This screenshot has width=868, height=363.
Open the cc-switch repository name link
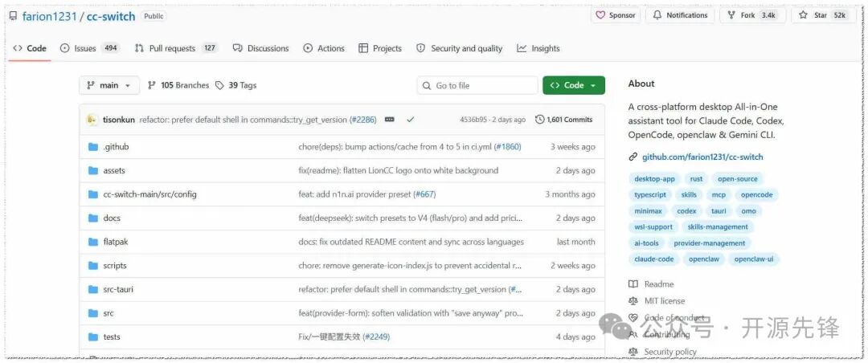point(111,16)
